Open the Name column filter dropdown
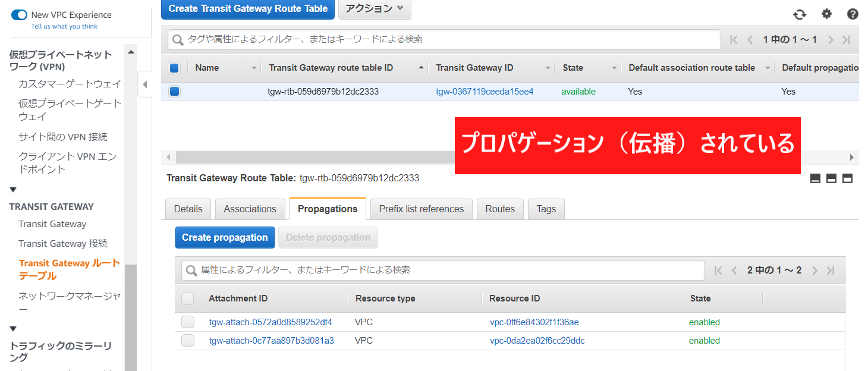The image size is (868, 371). pos(254,68)
